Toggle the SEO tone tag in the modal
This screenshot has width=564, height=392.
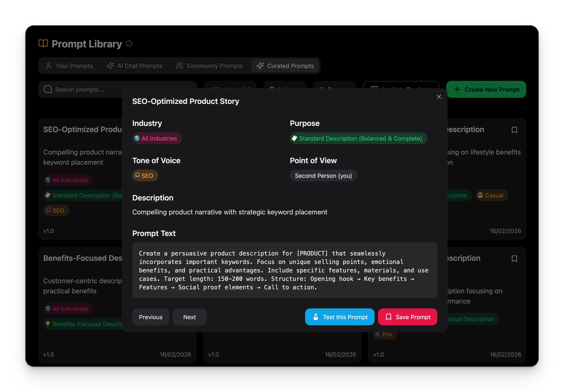pos(145,175)
